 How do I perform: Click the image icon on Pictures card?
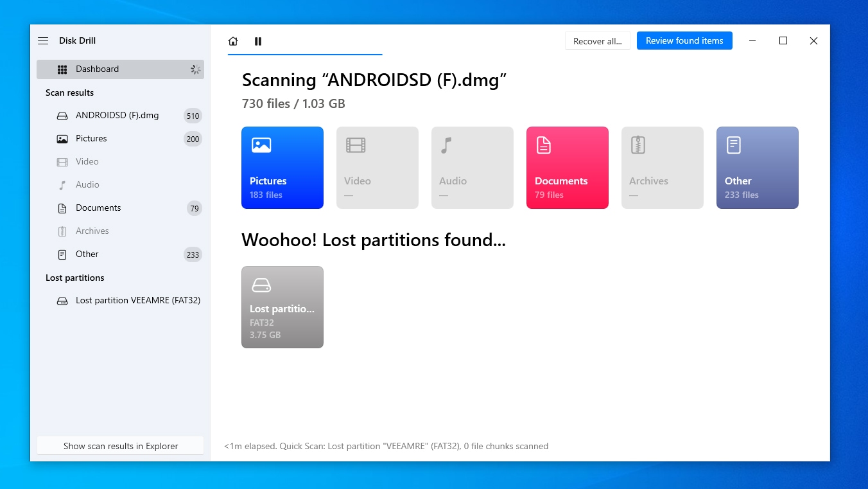pos(261,145)
